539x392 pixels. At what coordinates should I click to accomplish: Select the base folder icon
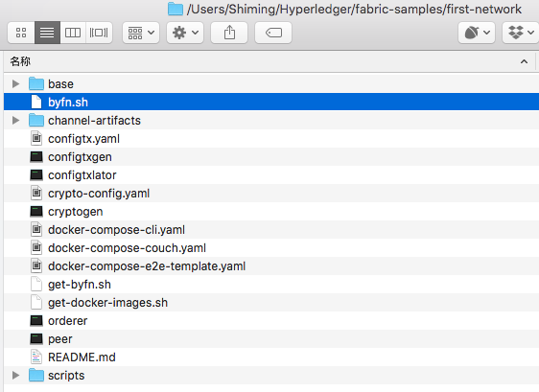36,83
